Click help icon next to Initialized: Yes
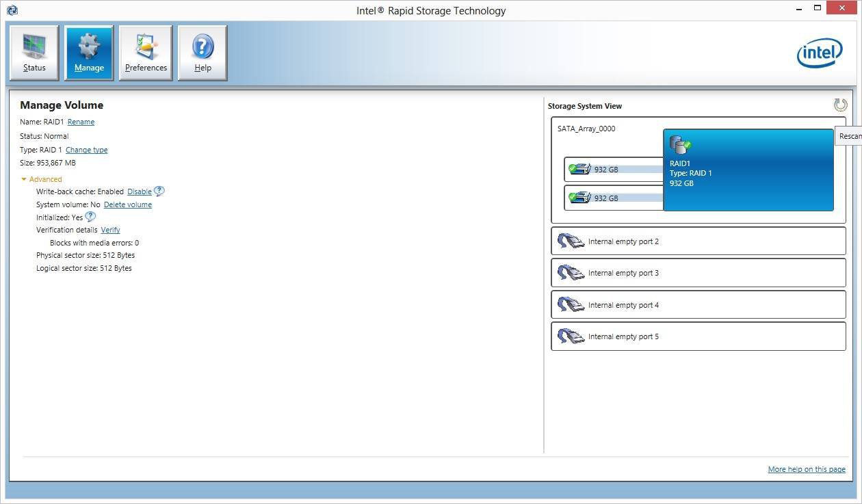This screenshot has height=504, width=862. (90, 217)
